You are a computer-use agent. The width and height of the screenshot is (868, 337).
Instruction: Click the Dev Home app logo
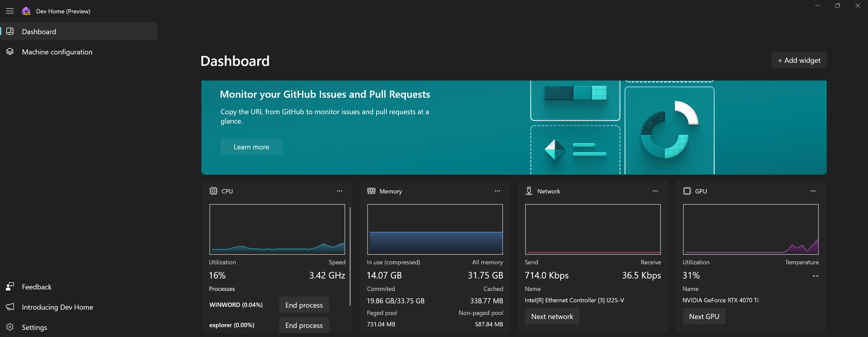26,11
